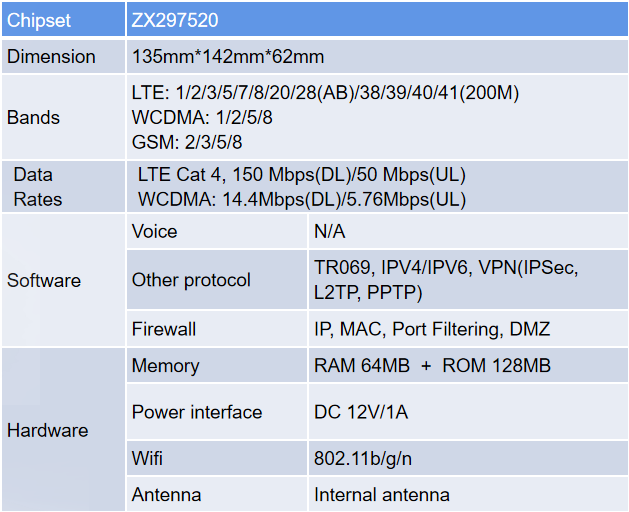The image size is (629, 512).
Task: Select the LTE bands line
Action: 325,93
